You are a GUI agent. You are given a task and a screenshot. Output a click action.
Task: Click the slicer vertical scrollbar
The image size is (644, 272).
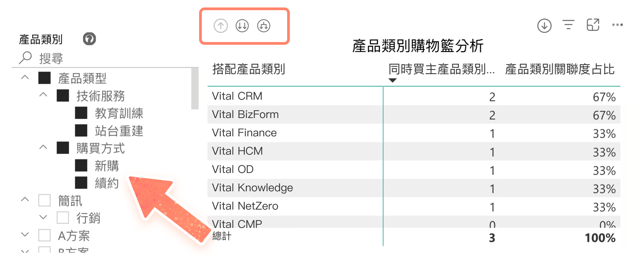pyautogui.click(x=195, y=89)
